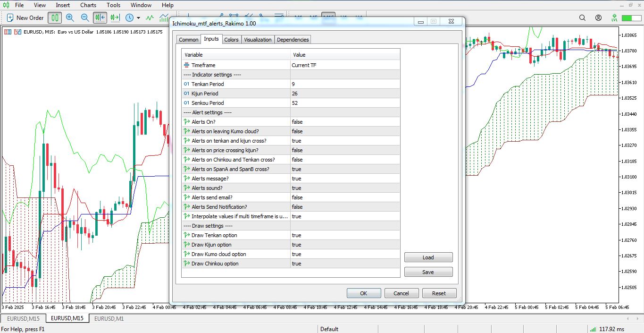The width and height of the screenshot is (644, 333).
Task: Toggle the false value of Alerts send email?
Action: click(345, 197)
